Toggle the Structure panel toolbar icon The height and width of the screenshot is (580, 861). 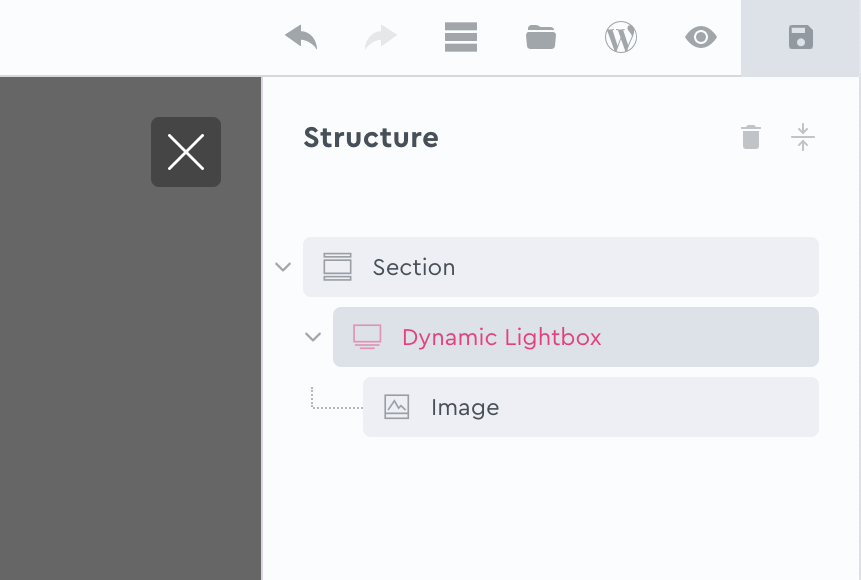click(461, 38)
